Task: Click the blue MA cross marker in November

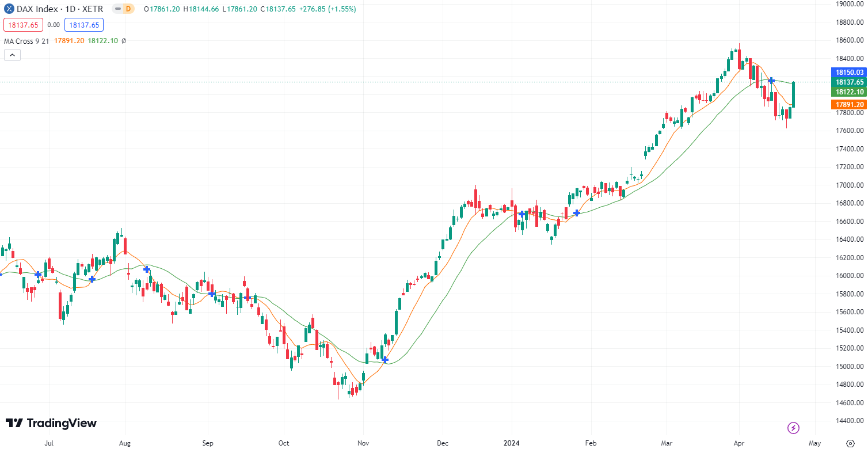Action: (385, 360)
